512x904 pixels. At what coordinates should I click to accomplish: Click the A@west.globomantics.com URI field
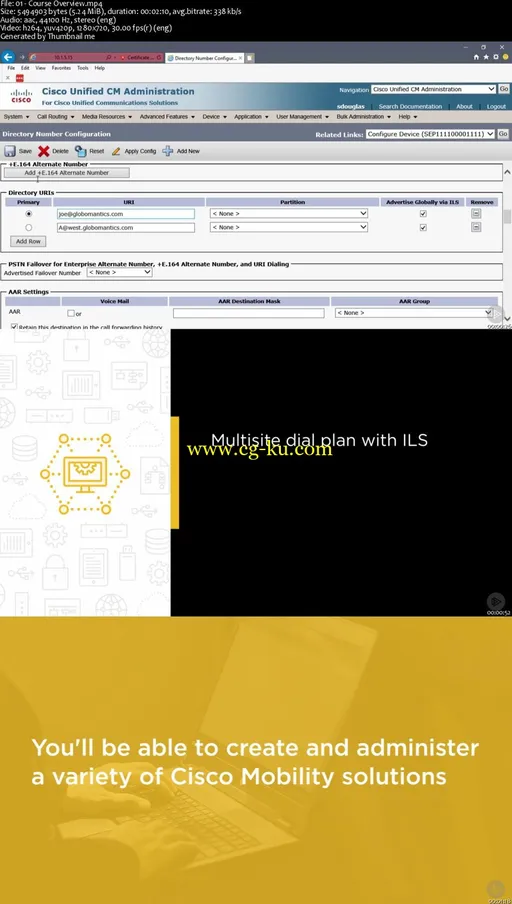[x=126, y=228]
